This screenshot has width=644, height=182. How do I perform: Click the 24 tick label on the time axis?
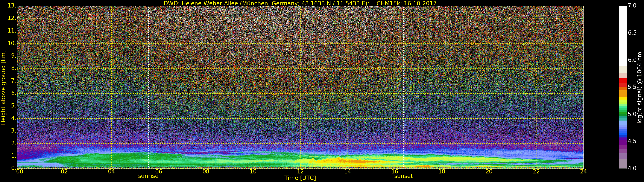click(x=583, y=172)
